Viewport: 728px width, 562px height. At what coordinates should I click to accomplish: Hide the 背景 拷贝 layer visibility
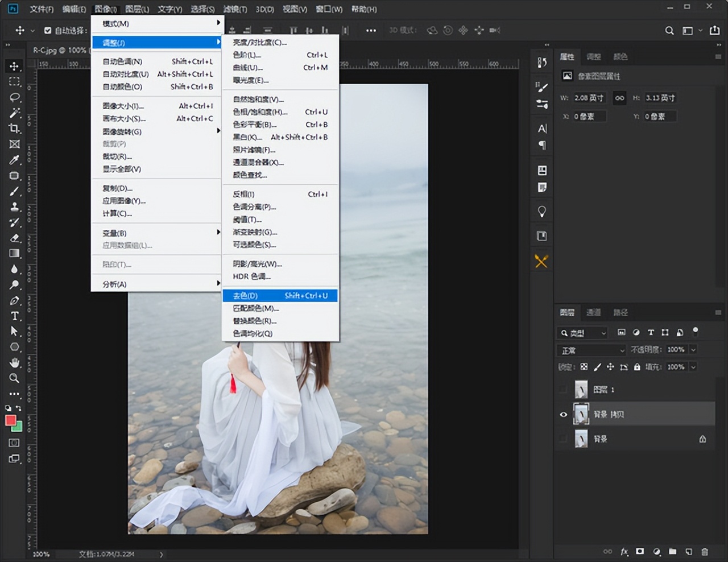point(563,415)
